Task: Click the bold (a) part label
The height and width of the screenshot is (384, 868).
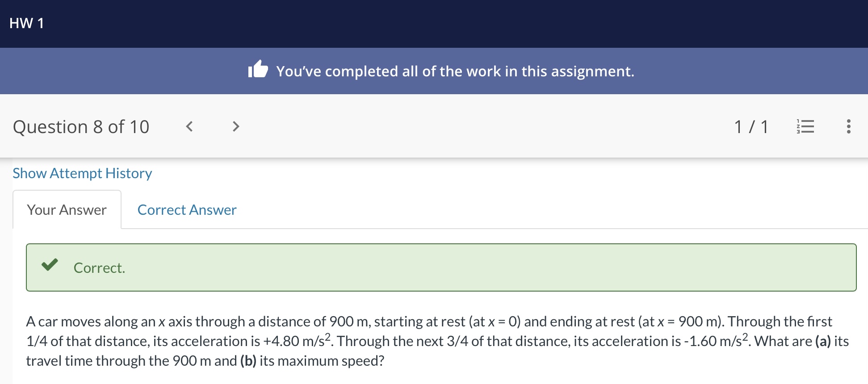Action: coord(823,341)
